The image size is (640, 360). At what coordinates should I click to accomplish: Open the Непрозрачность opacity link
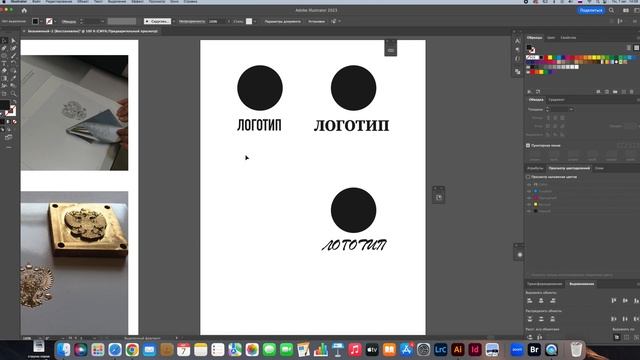[x=192, y=21]
